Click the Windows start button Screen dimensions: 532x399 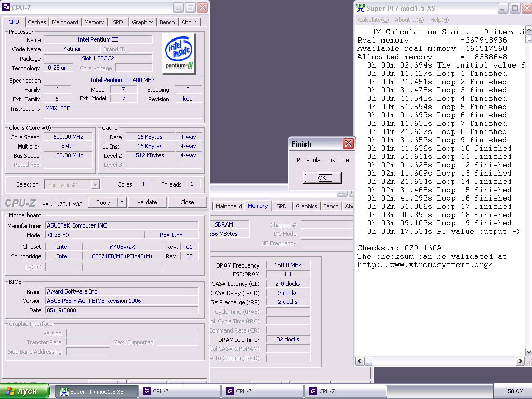(x=25, y=391)
